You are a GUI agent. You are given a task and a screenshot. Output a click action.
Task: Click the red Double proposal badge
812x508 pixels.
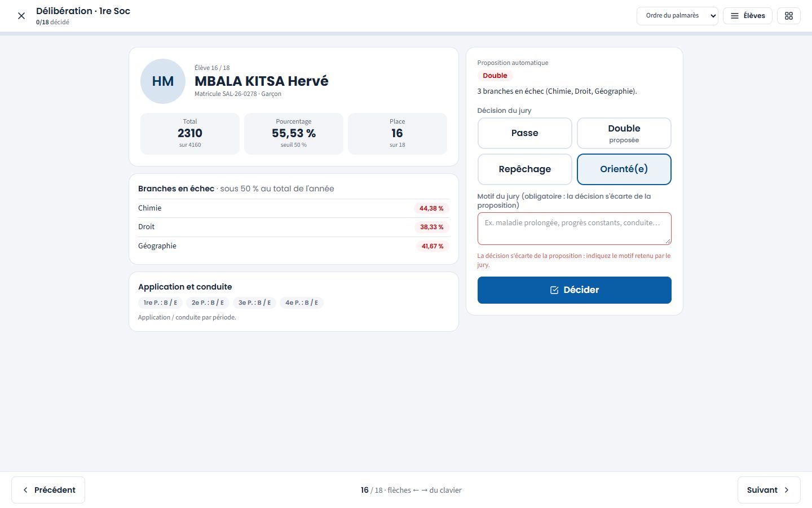[495, 76]
